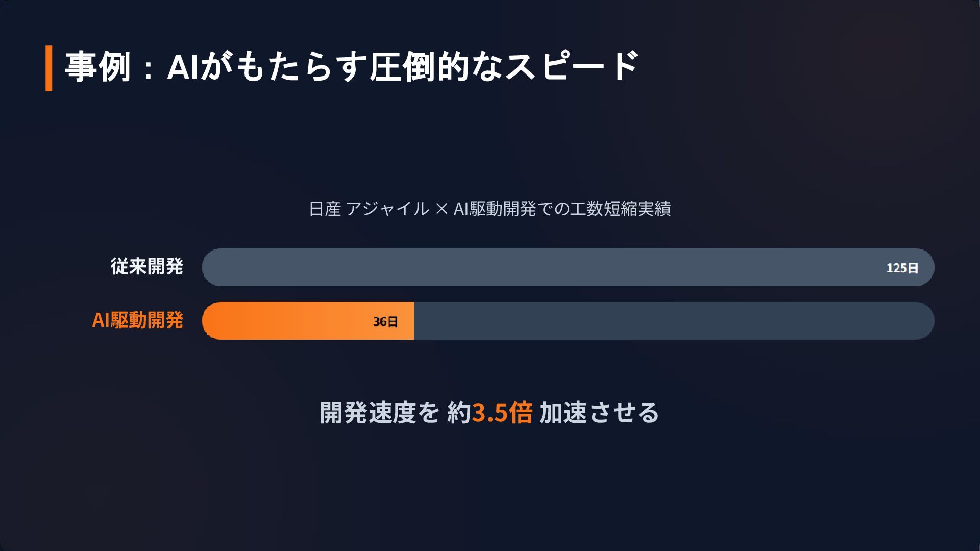Click the rounded left end of the gray bar
Image resolution: width=980 pixels, height=551 pixels.
coord(212,267)
